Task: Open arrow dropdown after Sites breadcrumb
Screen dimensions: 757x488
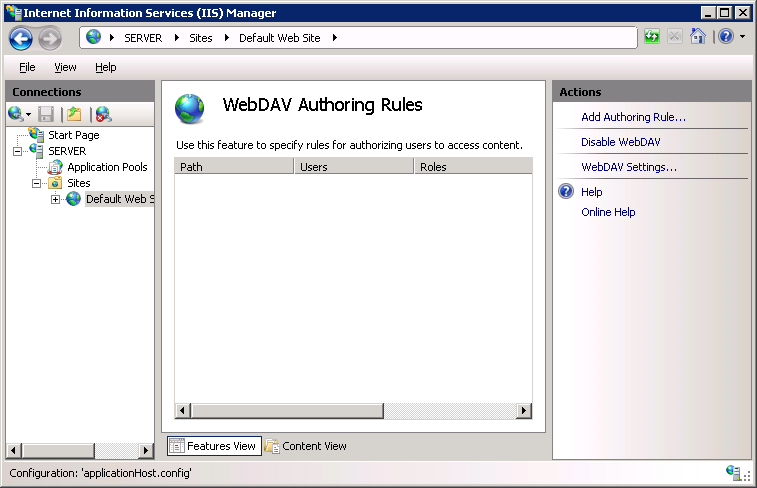Action: (x=226, y=38)
